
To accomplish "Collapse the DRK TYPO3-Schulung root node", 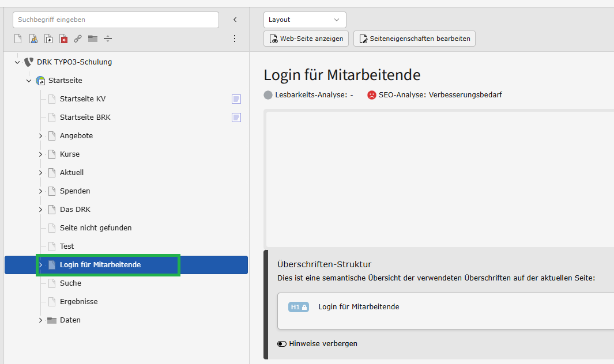I will coord(17,62).
